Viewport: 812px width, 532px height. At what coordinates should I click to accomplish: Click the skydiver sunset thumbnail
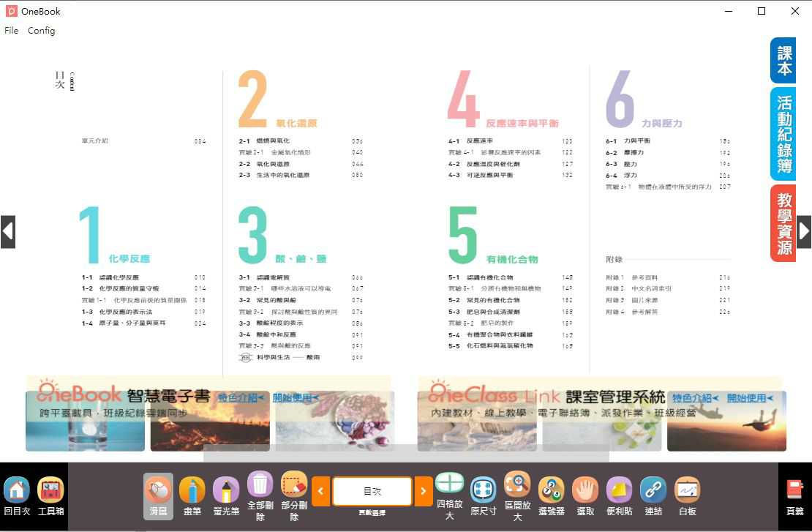726,421
